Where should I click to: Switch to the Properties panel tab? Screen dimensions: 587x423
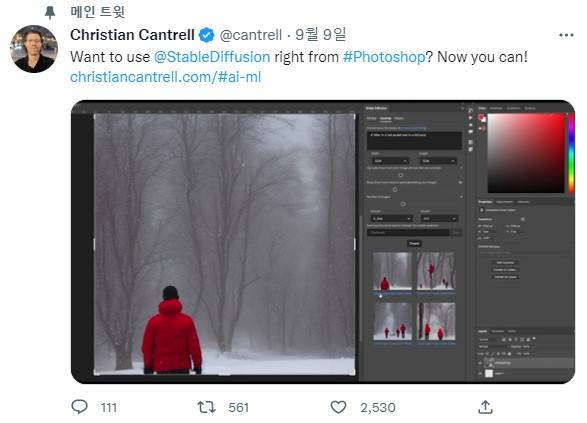pos(485,202)
